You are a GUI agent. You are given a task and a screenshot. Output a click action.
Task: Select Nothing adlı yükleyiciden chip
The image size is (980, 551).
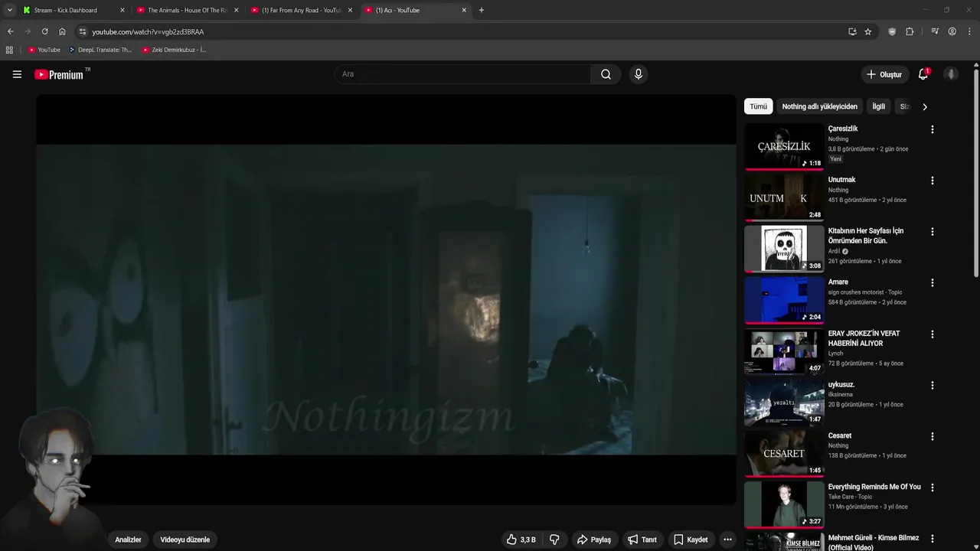pos(819,106)
